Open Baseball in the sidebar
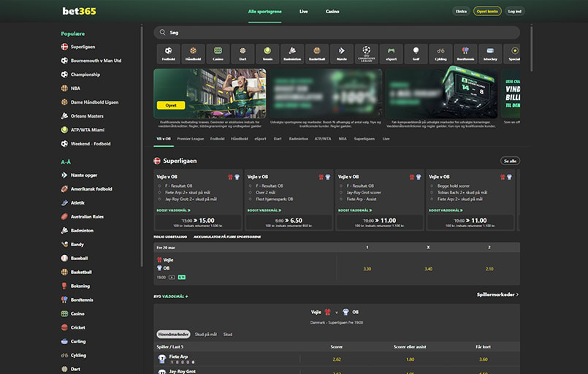Image resolution: width=588 pixels, height=374 pixels. 79,259
